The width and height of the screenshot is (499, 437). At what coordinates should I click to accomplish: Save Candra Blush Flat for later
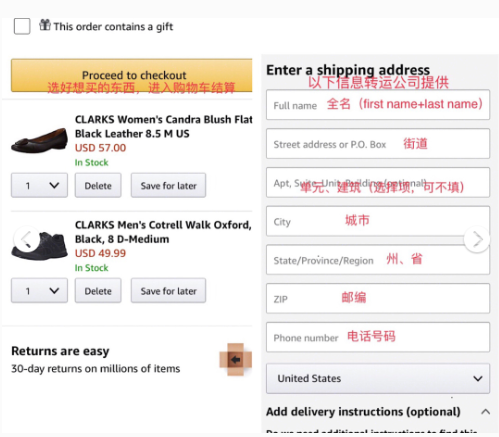[168, 185]
